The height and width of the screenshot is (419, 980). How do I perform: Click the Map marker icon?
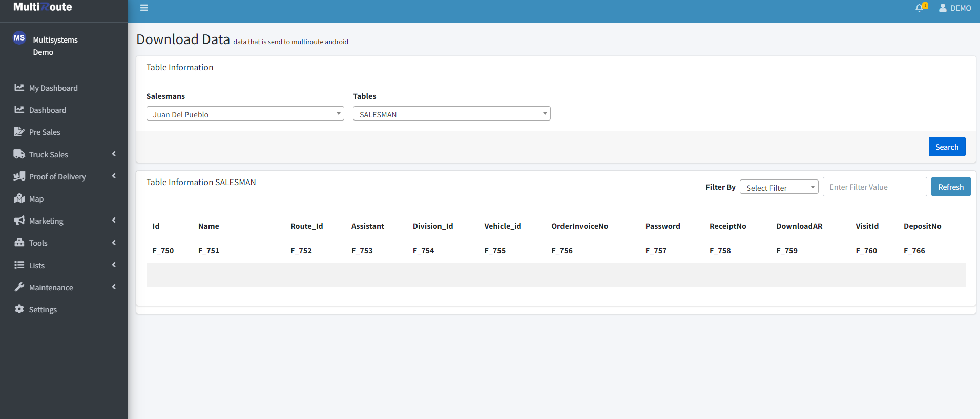tap(19, 198)
